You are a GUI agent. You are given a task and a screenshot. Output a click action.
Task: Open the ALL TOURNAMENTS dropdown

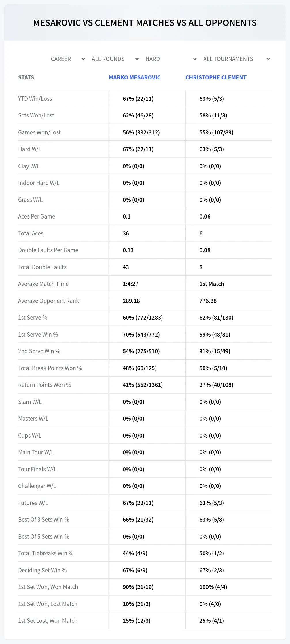pos(236,59)
